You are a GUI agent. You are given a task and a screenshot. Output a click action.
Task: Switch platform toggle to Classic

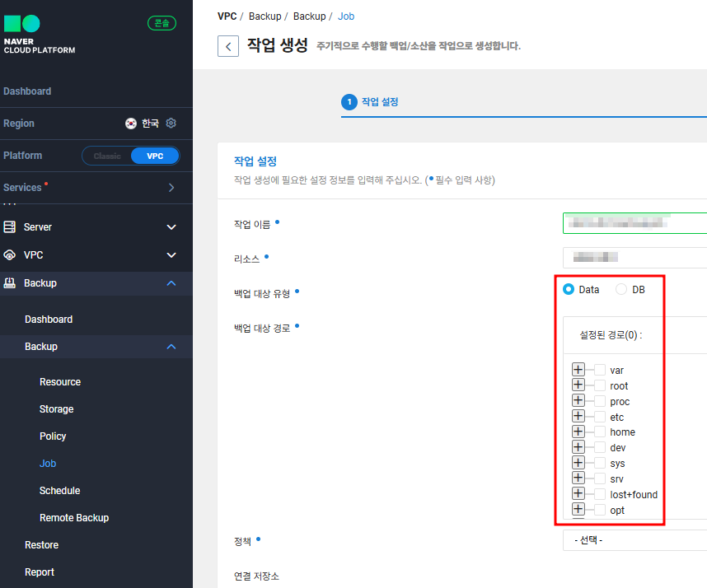(x=107, y=156)
